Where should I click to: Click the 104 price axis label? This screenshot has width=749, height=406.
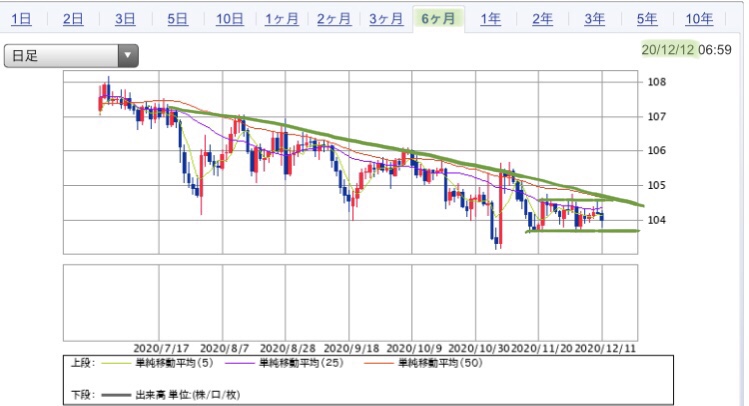[x=656, y=220]
